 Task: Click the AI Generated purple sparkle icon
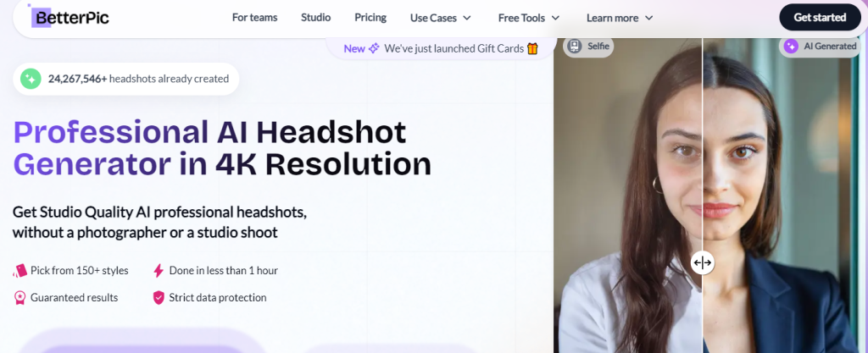[791, 46]
